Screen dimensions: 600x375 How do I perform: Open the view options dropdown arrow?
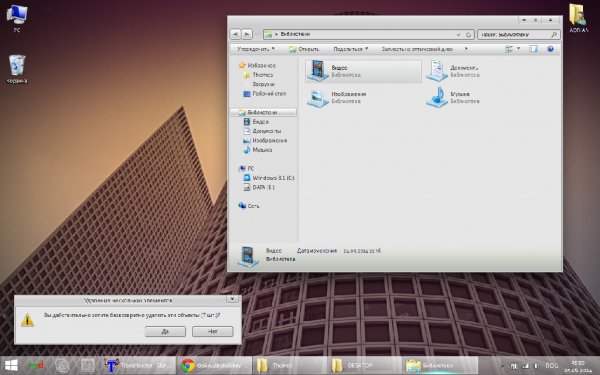518,49
